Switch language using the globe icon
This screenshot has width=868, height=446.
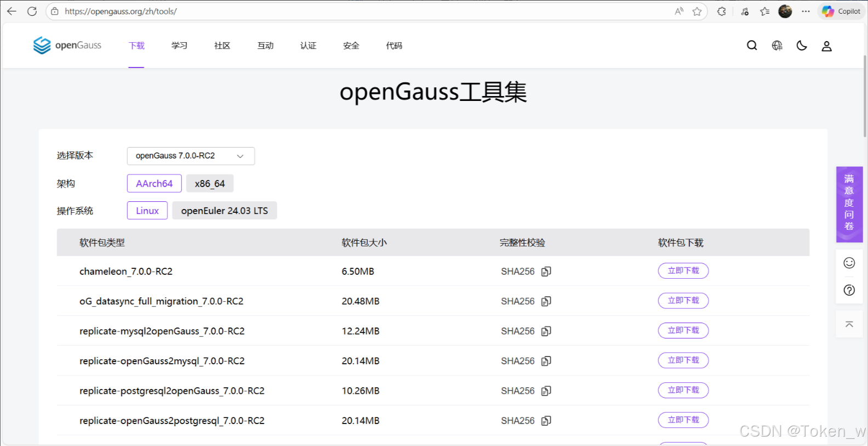(777, 46)
